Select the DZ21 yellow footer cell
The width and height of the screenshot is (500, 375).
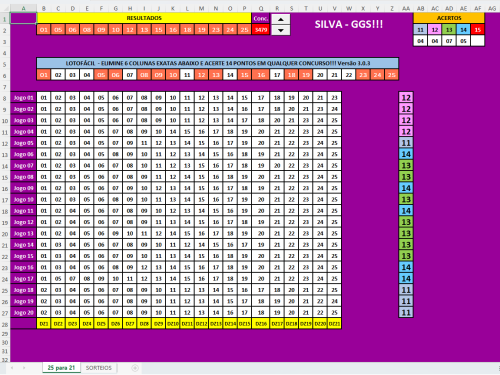334,324
